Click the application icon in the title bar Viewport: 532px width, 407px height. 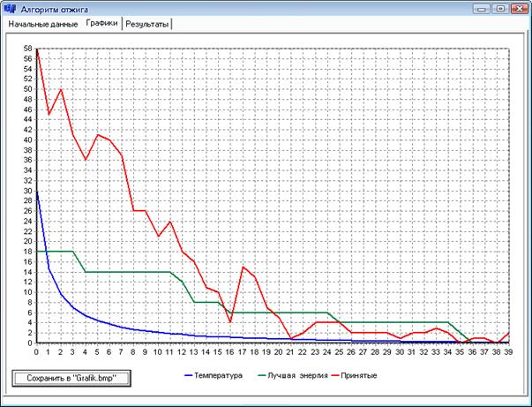tap(11, 8)
